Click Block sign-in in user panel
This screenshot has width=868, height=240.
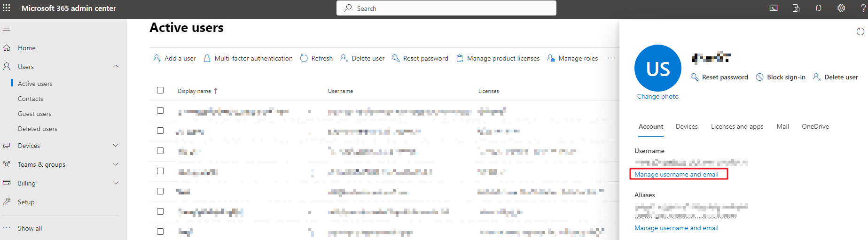[x=781, y=77]
